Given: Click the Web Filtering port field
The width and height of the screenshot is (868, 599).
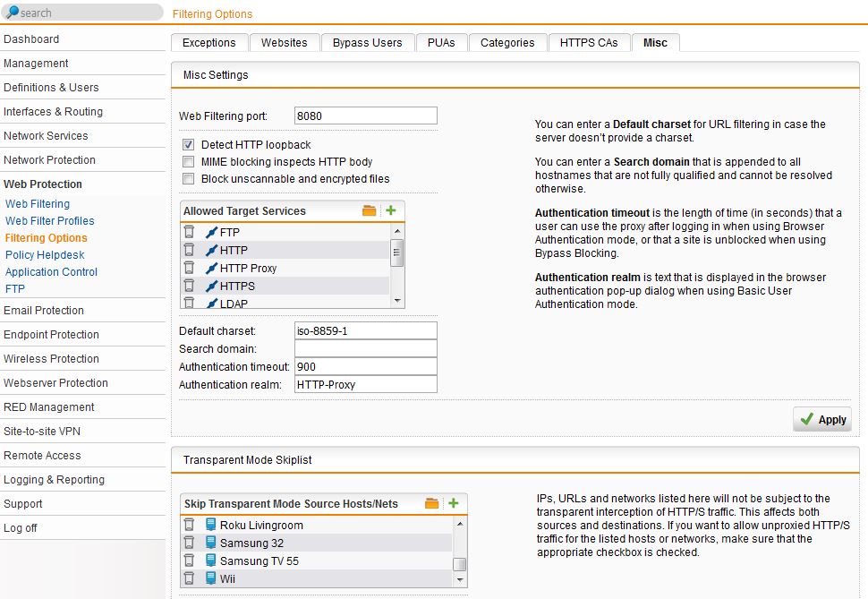Looking at the screenshot, I should coord(366,116).
